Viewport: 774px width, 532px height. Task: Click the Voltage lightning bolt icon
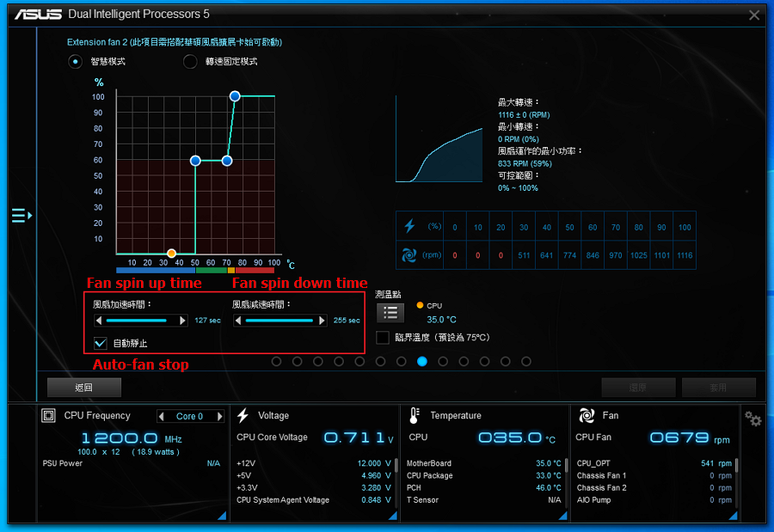point(243,415)
